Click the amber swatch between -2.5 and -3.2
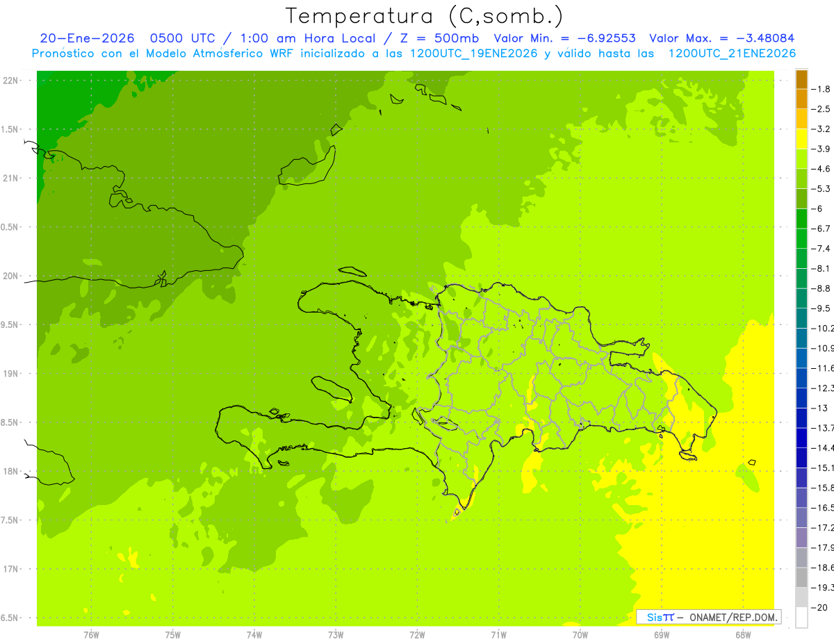 pyautogui.click(x=801, y=119)
